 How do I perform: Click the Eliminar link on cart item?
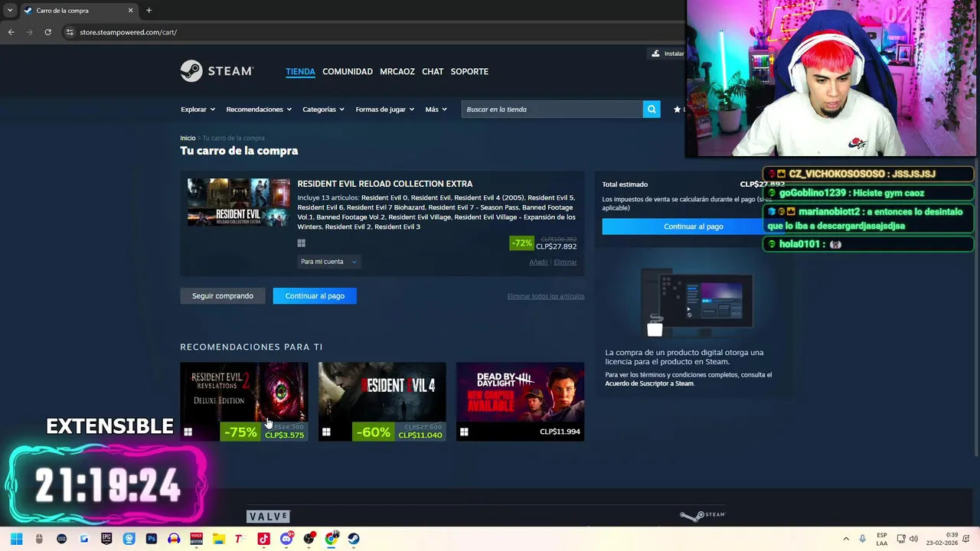click(565, 262)
